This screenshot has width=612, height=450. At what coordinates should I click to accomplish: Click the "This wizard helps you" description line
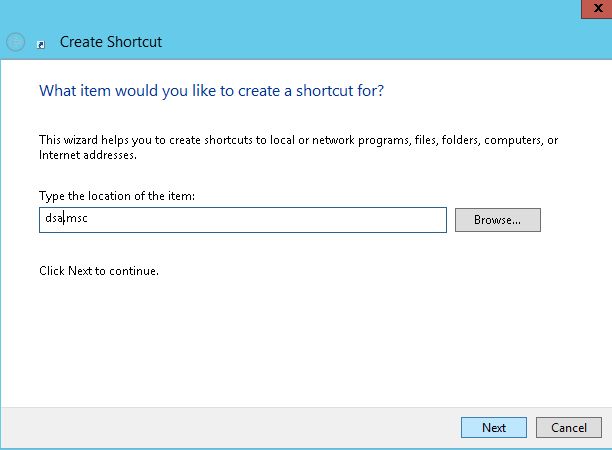[x=298, y=141]
